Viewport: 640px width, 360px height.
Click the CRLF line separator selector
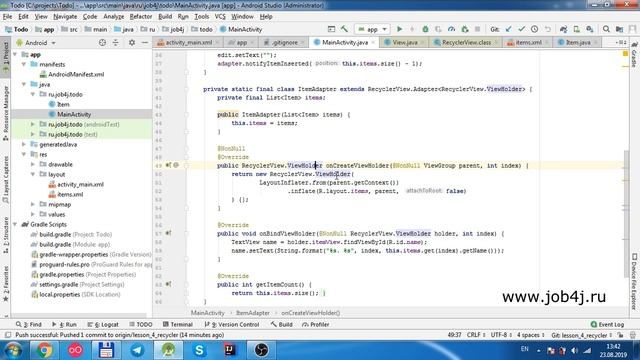[476, 335]
